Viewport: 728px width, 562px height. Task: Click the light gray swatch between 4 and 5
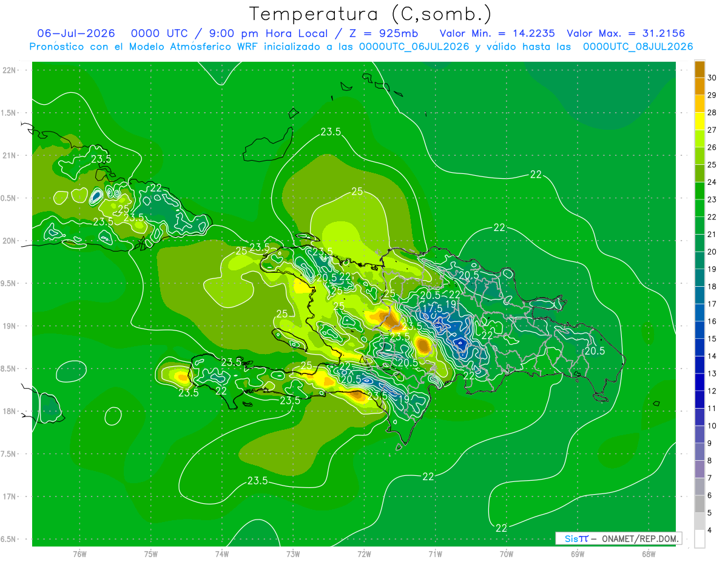click(699, 521)
